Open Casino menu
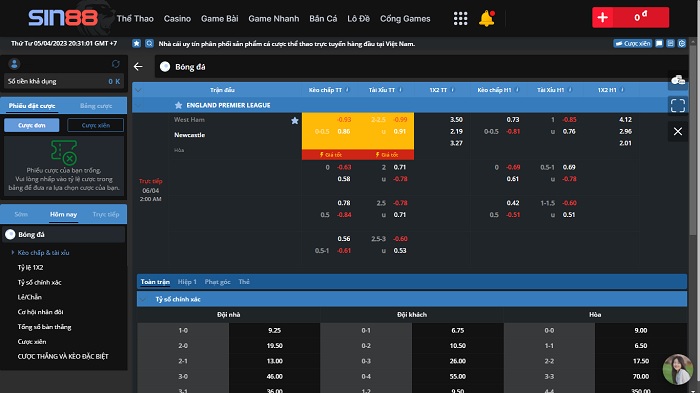The image size is (700, 393). [x=177, y=18]
